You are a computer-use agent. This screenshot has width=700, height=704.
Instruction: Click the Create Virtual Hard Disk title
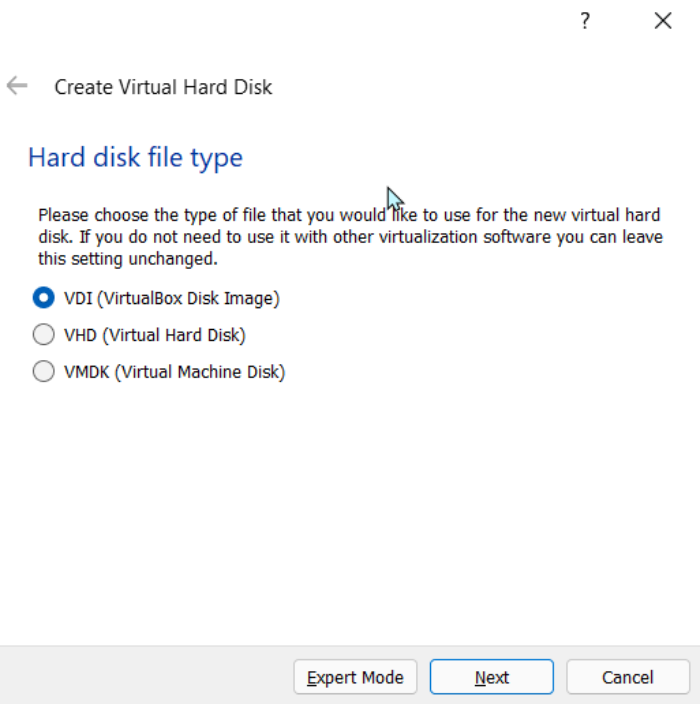(x=163, y=87)
